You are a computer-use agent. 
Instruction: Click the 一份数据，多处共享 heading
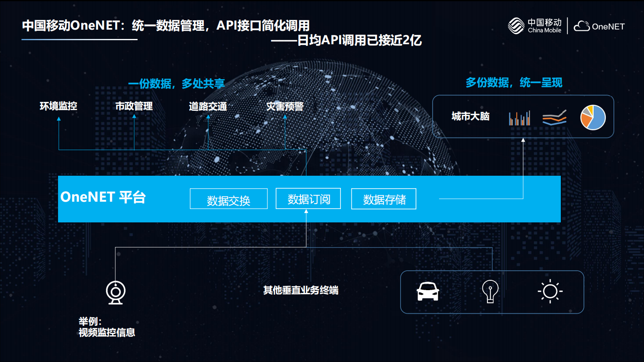[177, 84]
